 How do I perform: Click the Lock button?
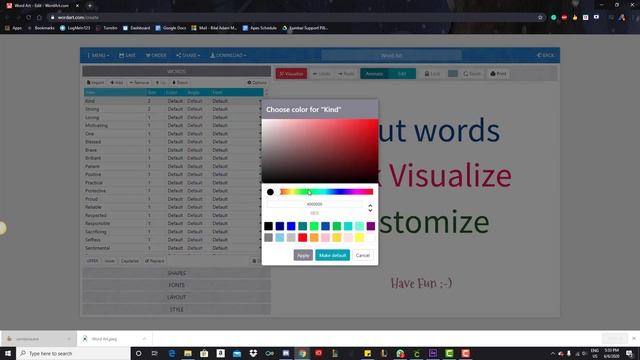pyautogui.click(x=432, y=74)
